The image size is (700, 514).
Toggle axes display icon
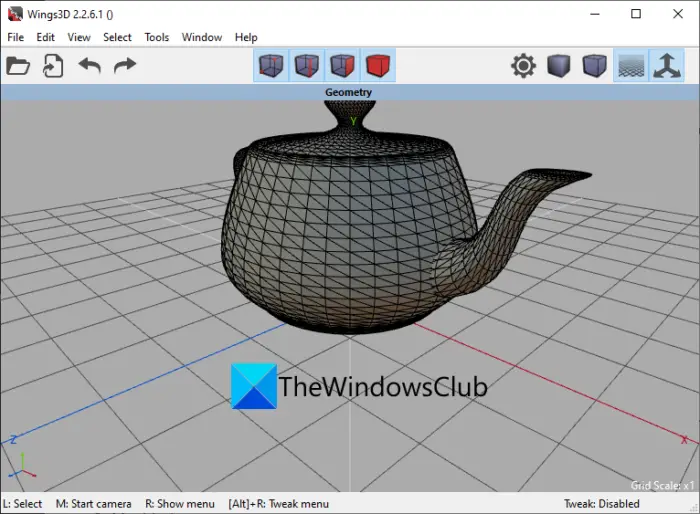(x=667, y=66)
